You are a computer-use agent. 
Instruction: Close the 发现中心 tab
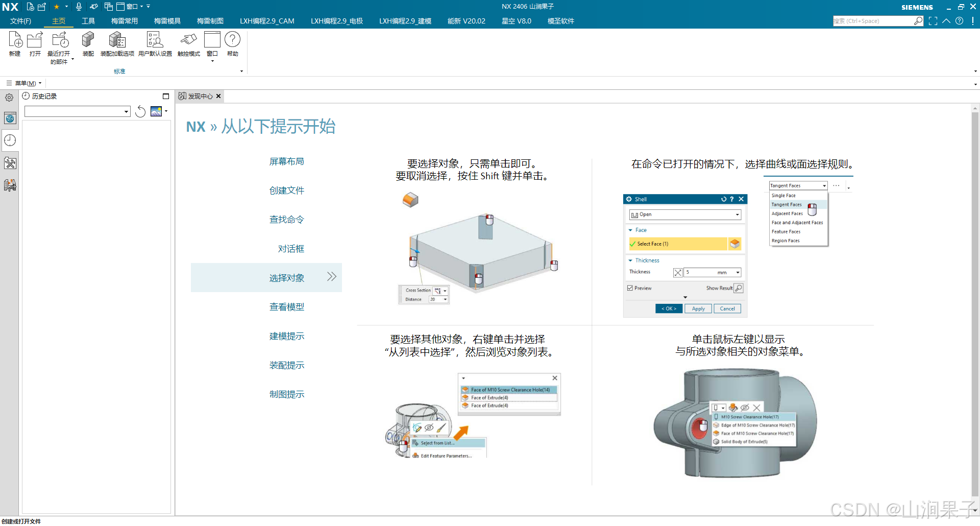click(218, 96)
